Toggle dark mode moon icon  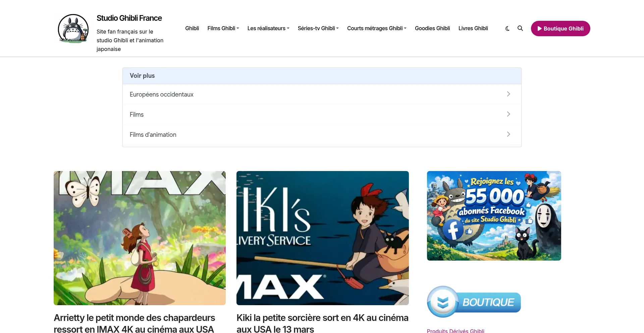pyautogui.click(x=507, y=29)
